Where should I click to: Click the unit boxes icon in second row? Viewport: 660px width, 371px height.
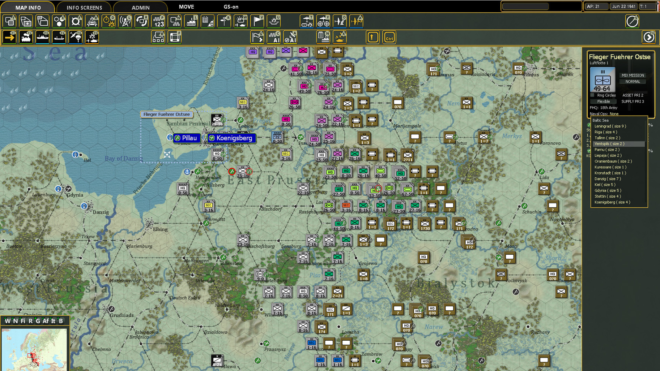click(158, 37)
